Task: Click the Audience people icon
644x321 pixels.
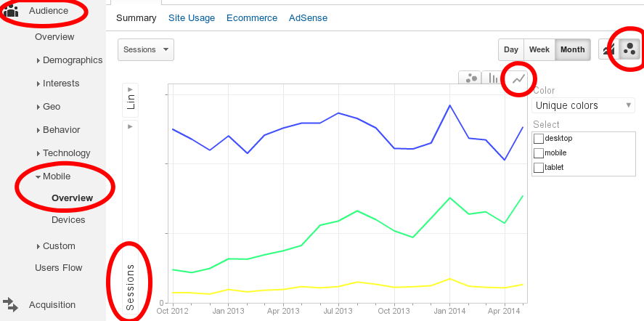Action: click(x=11, y=11)
